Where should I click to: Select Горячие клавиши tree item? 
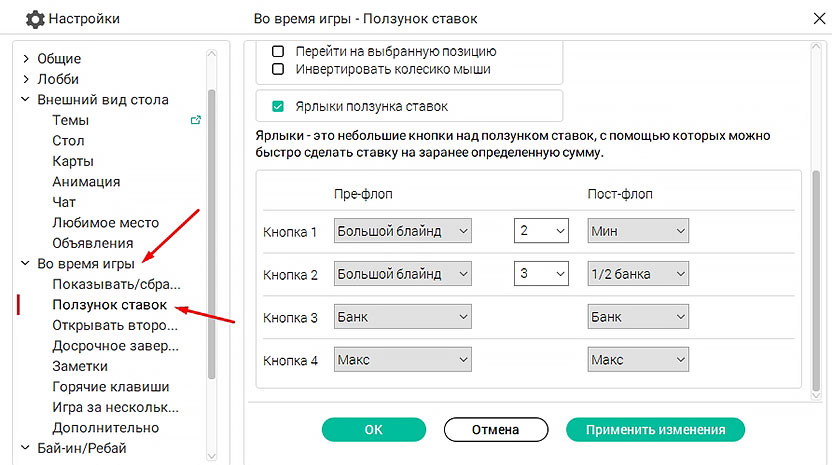tap(110, 387)
